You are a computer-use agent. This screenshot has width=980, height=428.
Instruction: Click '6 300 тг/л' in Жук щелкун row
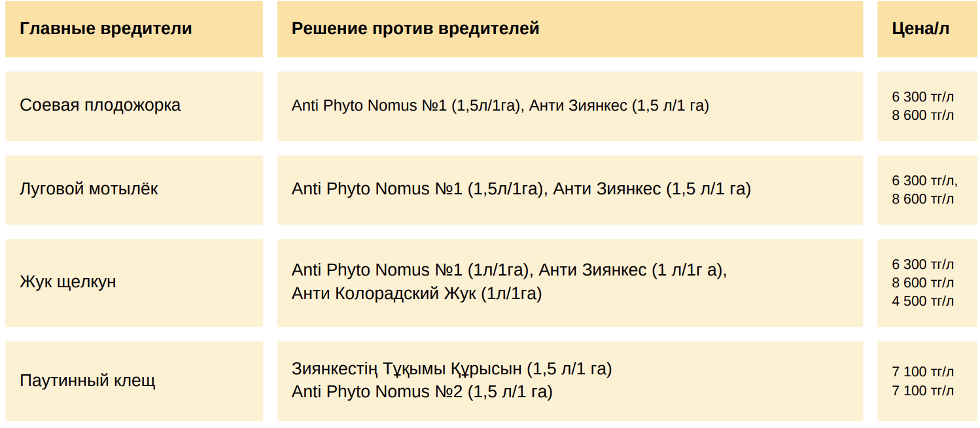tap(922, 264)
